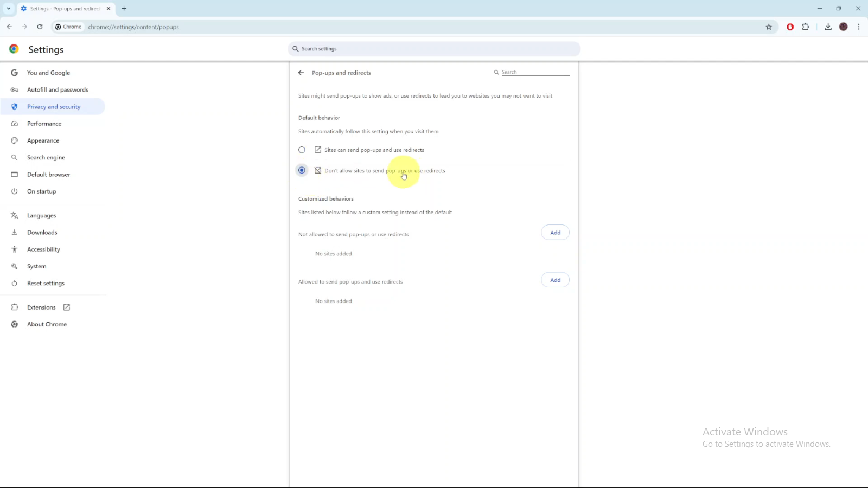Click the Chrome site info chip
This screenshot has width=868, height=488.
click(x=68, y=27)
